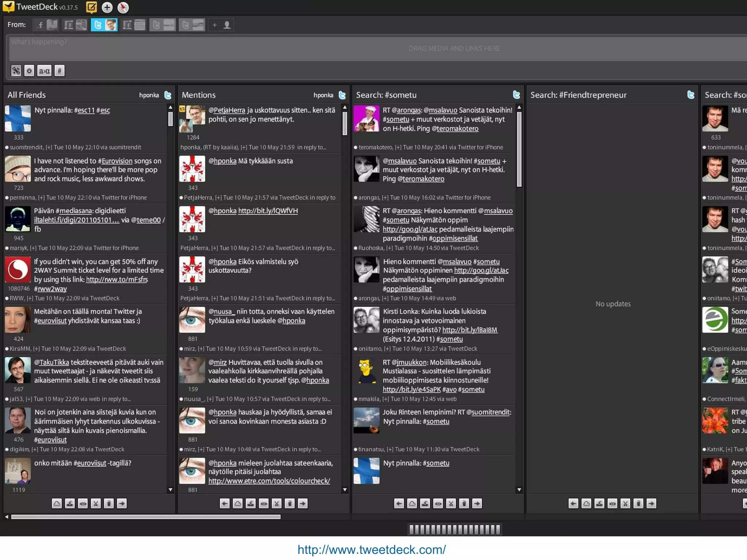Toggle last greyed Twitter account in From row
This screenshot has height=560, width=747.
pos(192,25)
